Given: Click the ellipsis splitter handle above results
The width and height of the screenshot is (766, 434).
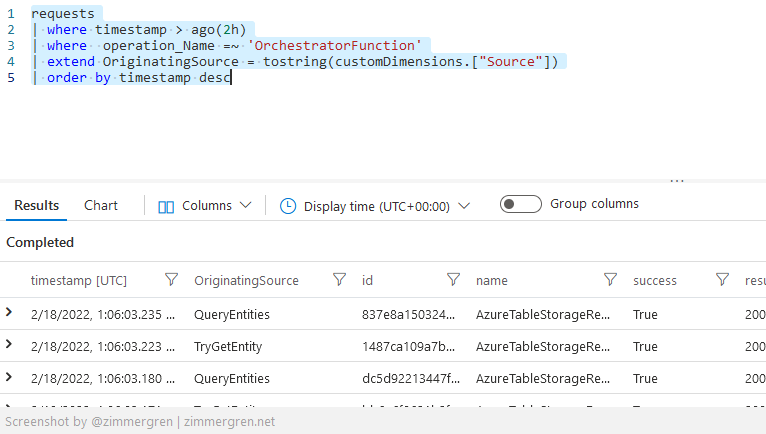Looking at the screenshot, I should 677,181.
